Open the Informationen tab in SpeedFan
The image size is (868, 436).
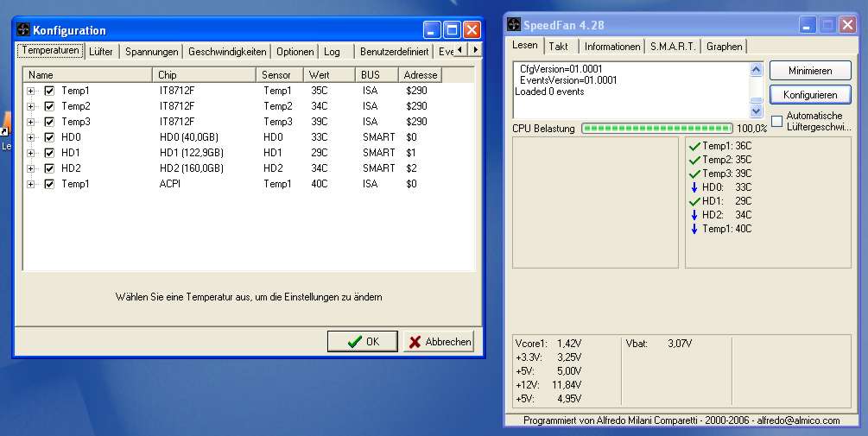point(612,47)
